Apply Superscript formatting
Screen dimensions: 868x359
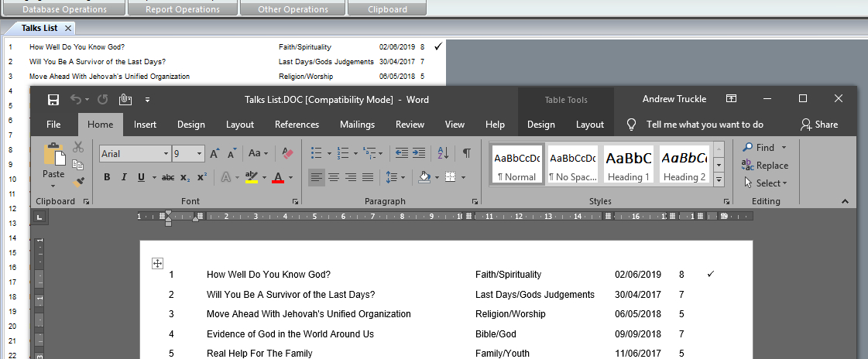[202, 177]
